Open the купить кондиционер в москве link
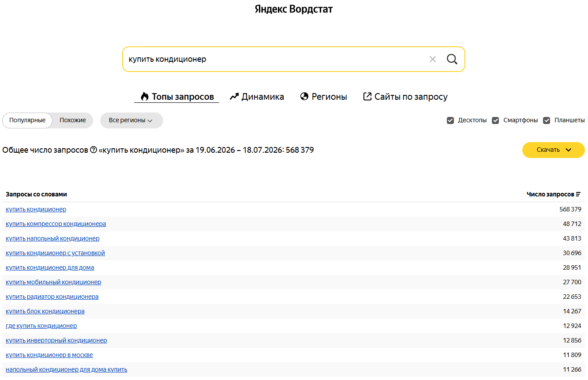Viewport: 588px width, 380px height. click(x=49, y=355)
